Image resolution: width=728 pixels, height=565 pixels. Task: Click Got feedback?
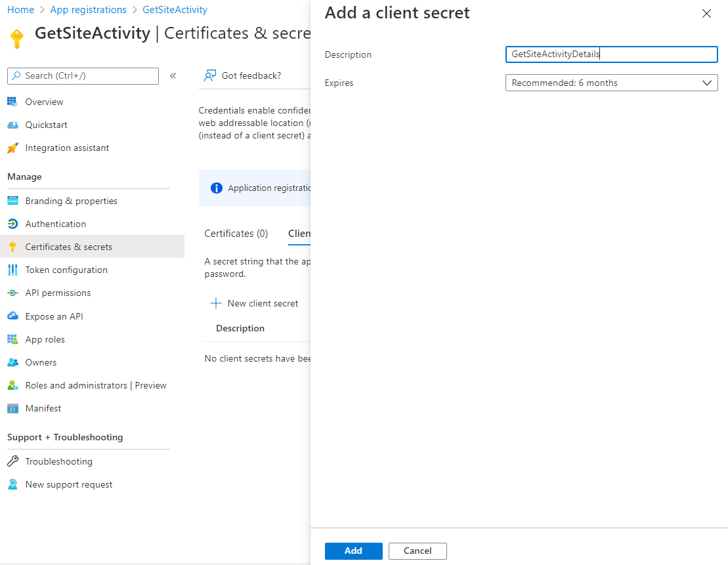(243, 75)
